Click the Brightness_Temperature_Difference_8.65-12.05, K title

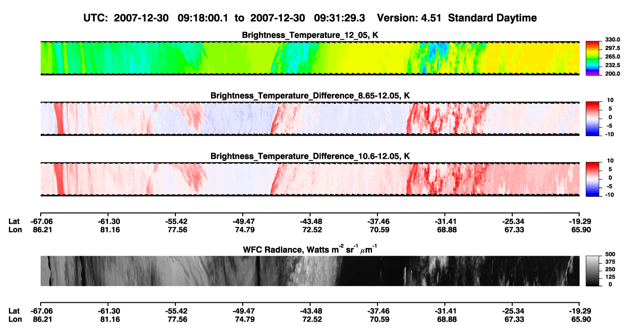(310, 95)
